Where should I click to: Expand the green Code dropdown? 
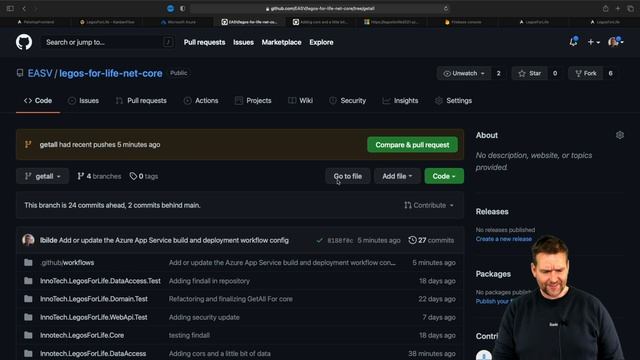coord(444,176)
